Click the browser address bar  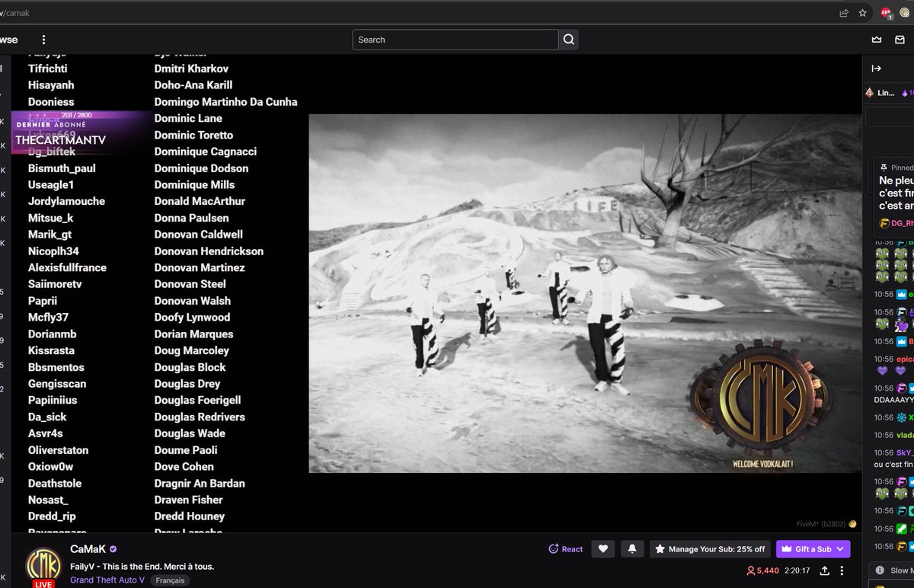411,13
